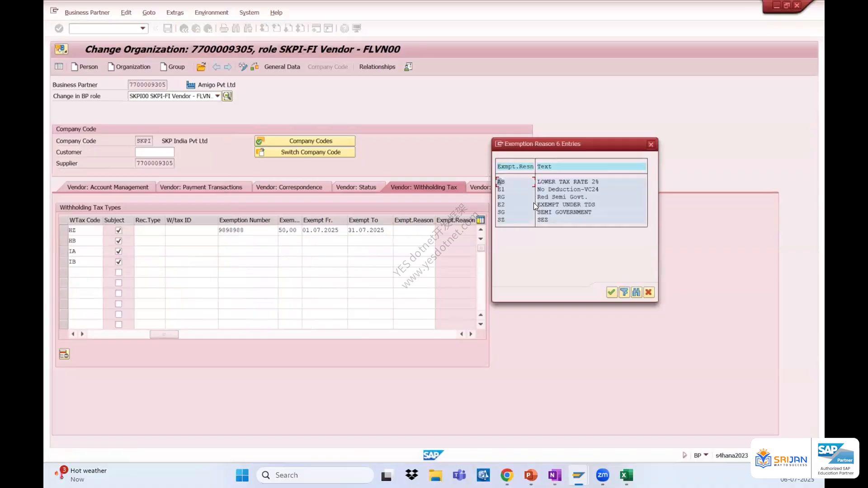Toggle Subject checkbox for WTax code IA
Screen dimensions: 868x488
118,251
